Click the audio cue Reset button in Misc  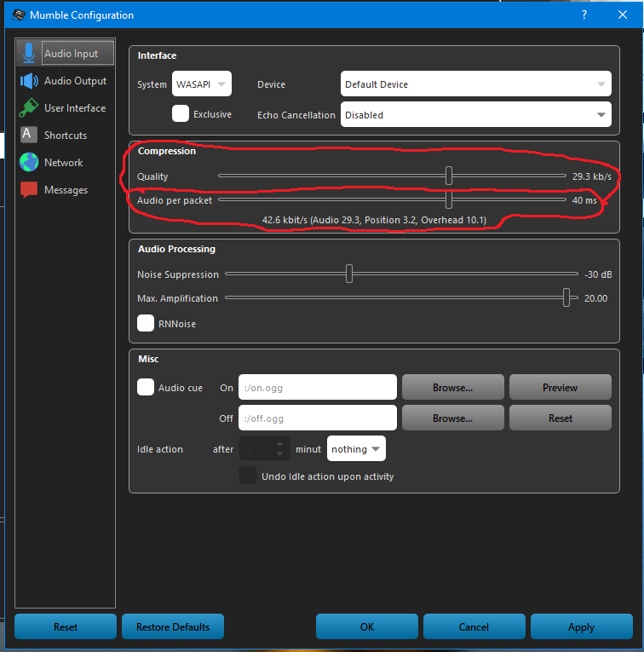(x=560, y=418)
